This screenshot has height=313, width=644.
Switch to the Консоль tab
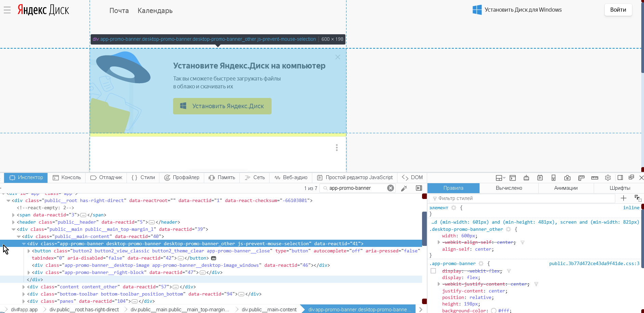(67, 177)
